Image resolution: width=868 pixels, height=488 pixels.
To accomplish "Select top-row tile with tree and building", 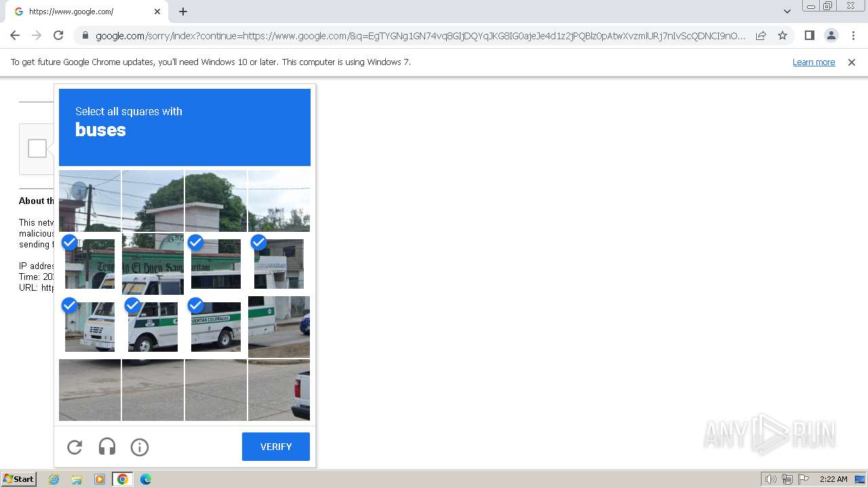I will pyautogui.click(x=153, y=201).
